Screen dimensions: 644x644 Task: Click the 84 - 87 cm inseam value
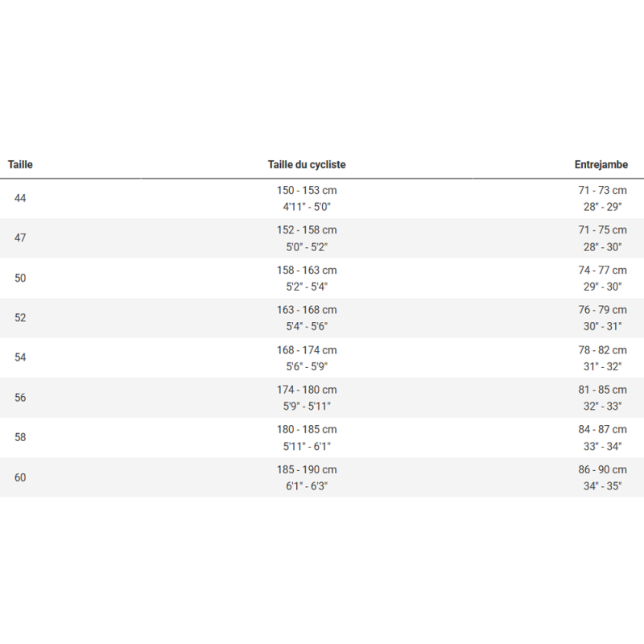coord(602,430)
